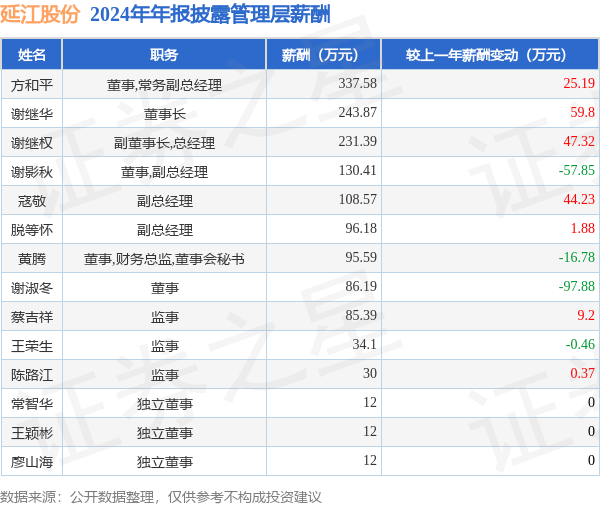
Task: Click salary value 34.1
Action: pos(364,344)
